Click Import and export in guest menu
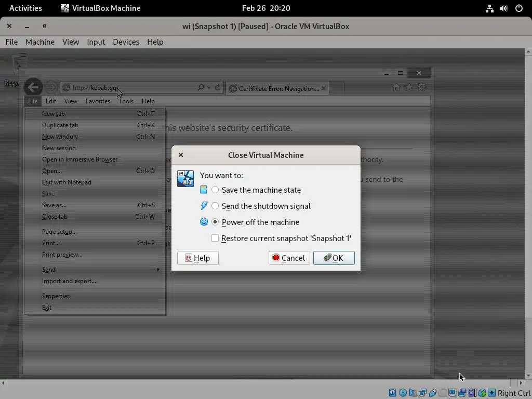532x399 pixels. click(x=95, y=281)
